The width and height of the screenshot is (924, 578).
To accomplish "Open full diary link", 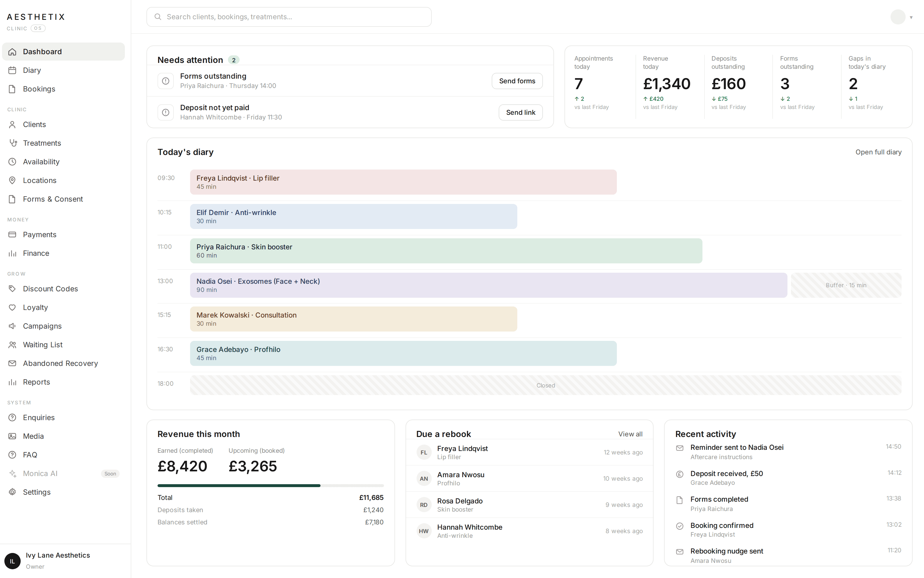I will (878, 152).
